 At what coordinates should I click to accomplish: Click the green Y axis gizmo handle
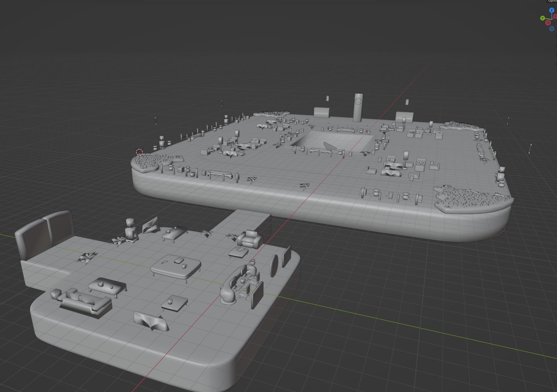(542, 18)
